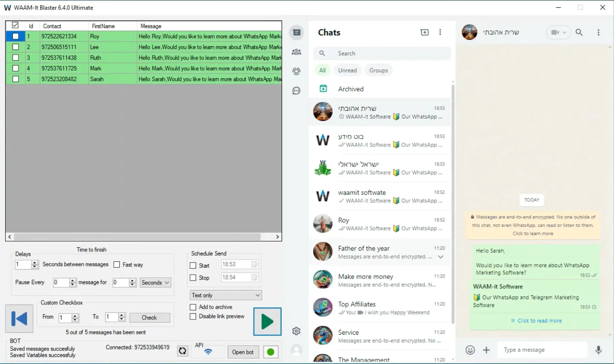Open search within current conversation

click(579, 32)
